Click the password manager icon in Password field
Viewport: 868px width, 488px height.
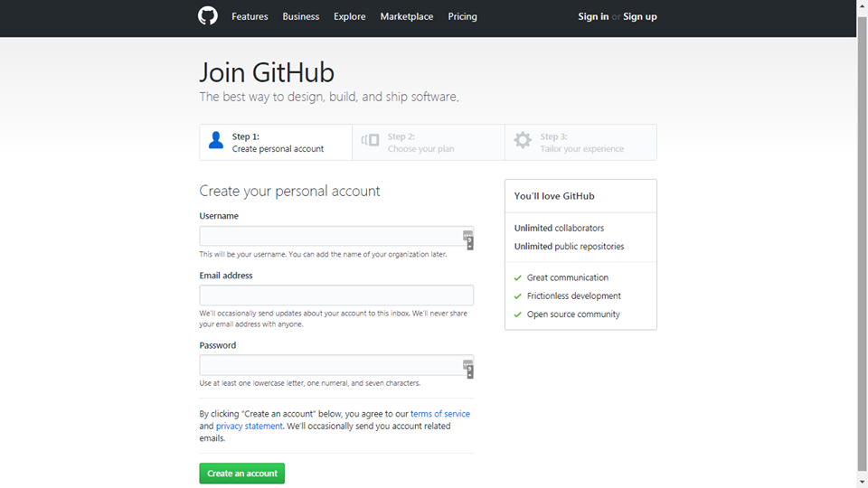(x=468, y=369)
